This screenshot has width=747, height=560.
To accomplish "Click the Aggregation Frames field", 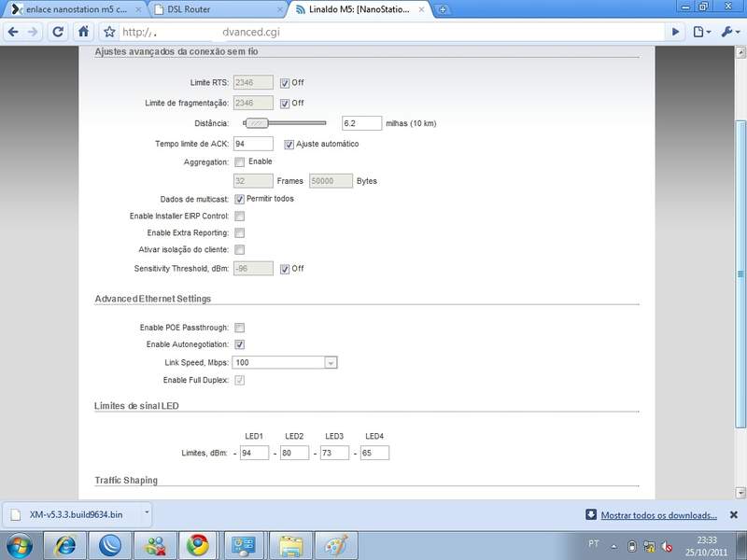I will coord(253,181).
